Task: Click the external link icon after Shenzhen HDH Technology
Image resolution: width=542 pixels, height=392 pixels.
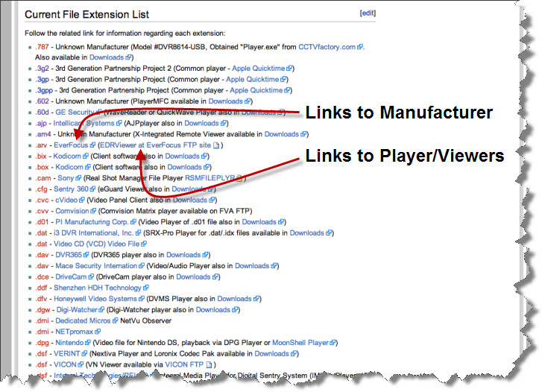Action: point(146,288)
